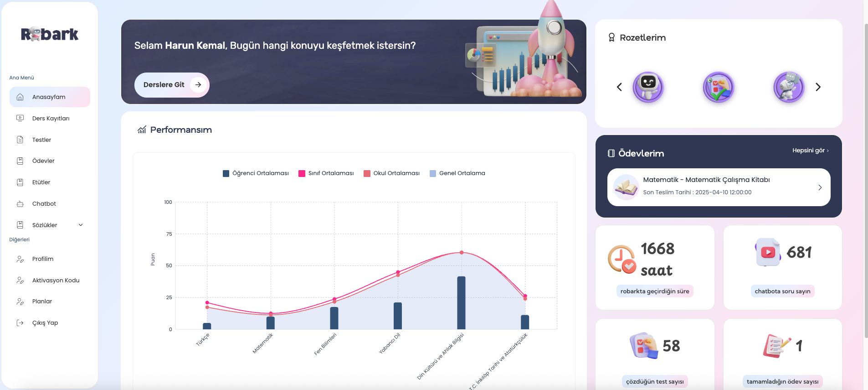Screen dimensions: 868x390
Task: Click the Planlar icon in sidebar
Action: point(20,302)
